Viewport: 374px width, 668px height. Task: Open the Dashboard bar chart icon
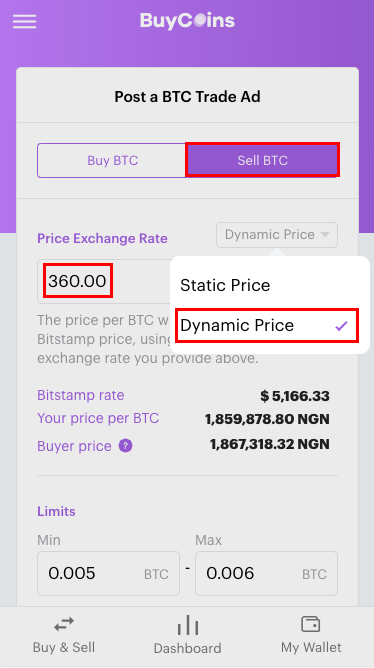(187, 626)
